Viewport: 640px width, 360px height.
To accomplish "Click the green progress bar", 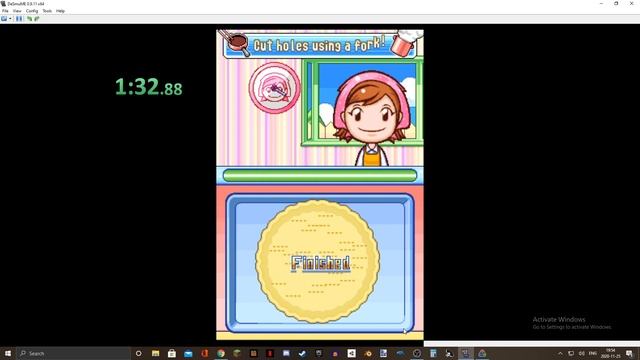I will pos(320,176).
